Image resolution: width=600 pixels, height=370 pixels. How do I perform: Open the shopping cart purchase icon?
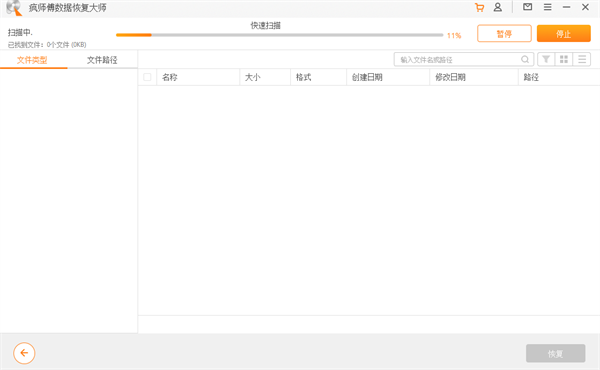tap(479, 7)
